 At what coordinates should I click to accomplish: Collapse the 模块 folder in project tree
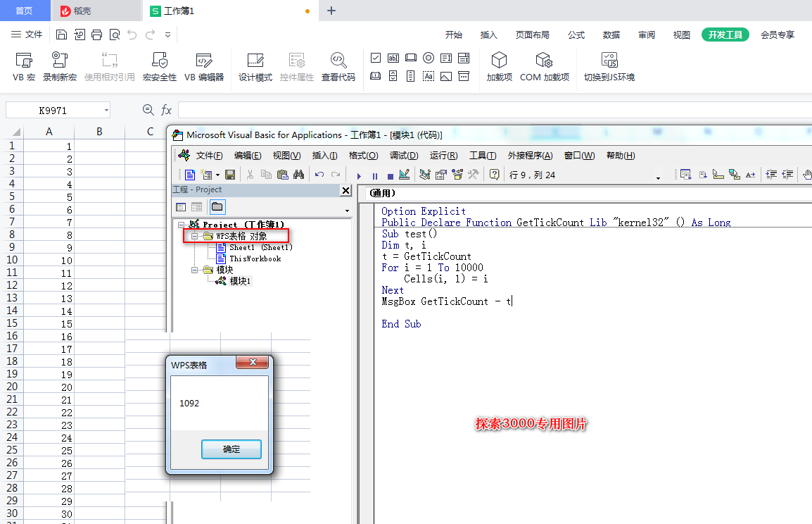coord(195,270)
